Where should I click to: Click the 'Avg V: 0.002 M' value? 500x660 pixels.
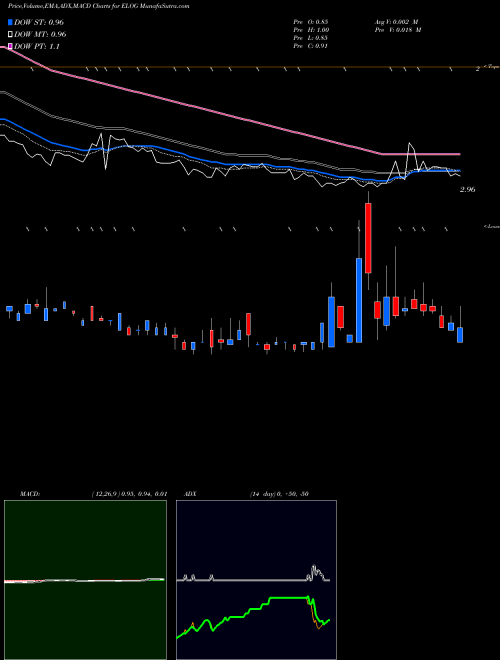click(398, 21)
